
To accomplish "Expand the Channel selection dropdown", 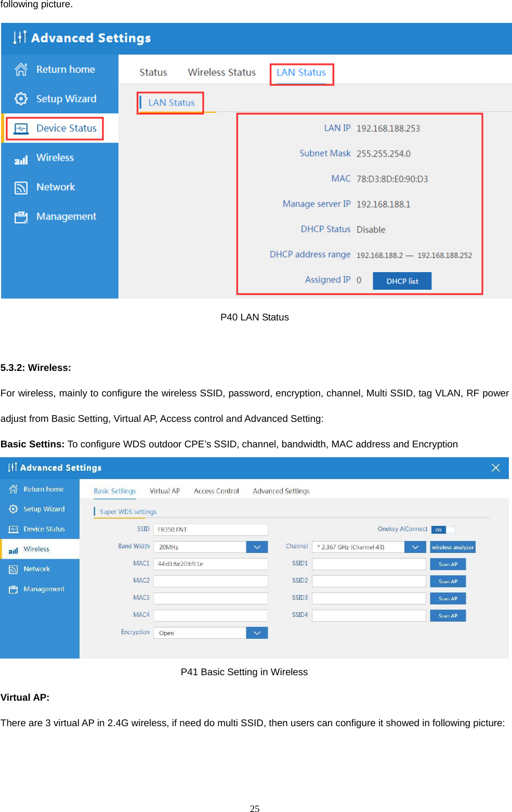I will click(x=415, y=547).
